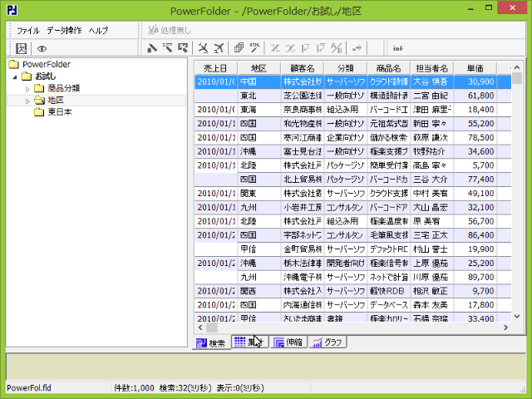532x399 pixels.
Task: Select the お試し folder in the tree
Action: 39,76
